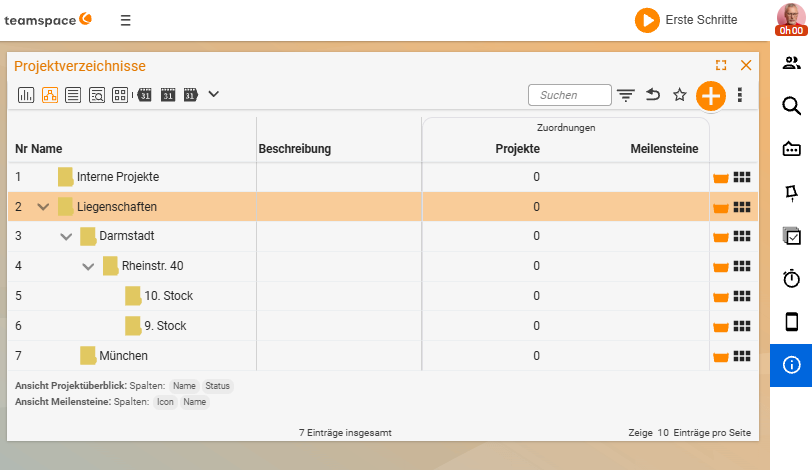Click the last calendar view icon
Image resolution: width=812 pixels, height=470 pixels.
tap(191, 95)
